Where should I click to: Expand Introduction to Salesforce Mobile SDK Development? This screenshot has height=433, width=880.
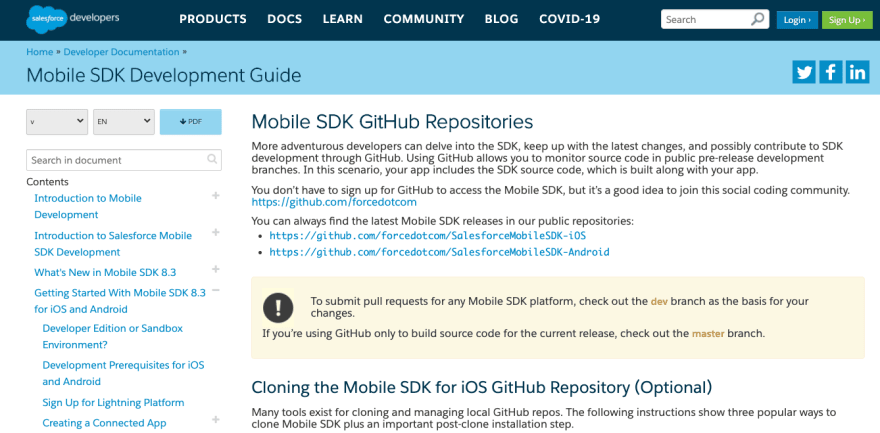[x=216, y=232]
